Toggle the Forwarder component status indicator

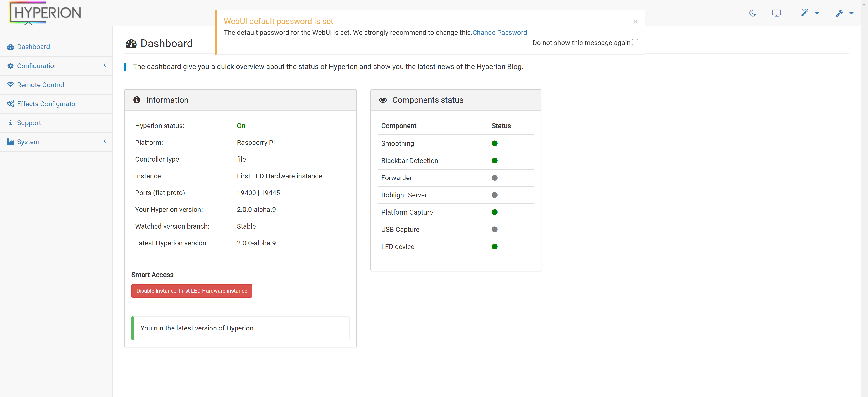pyautogui.click(x=494, y=178)
